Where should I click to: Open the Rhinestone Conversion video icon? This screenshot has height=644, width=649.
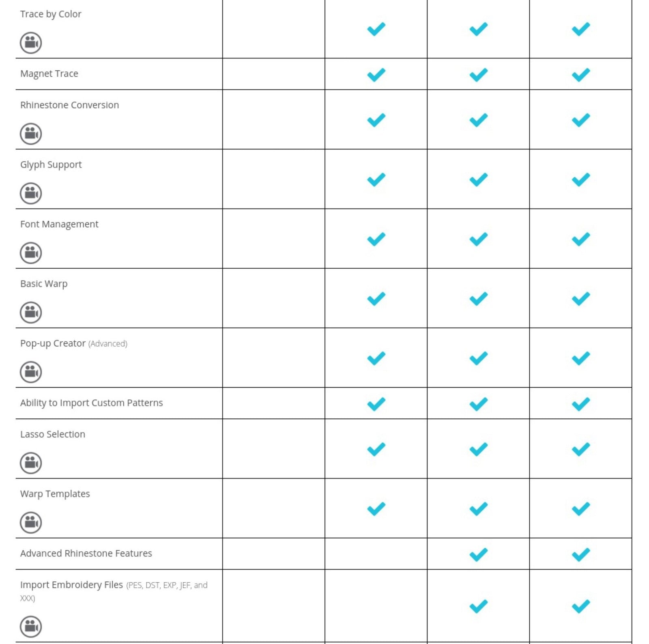pos(31,134)
